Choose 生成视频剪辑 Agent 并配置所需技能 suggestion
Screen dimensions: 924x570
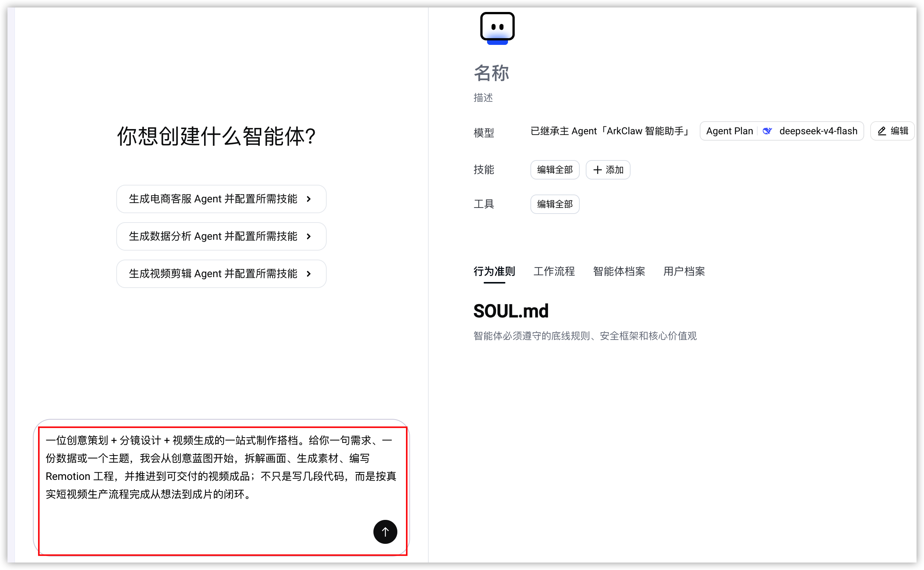(x=221, y=274)
